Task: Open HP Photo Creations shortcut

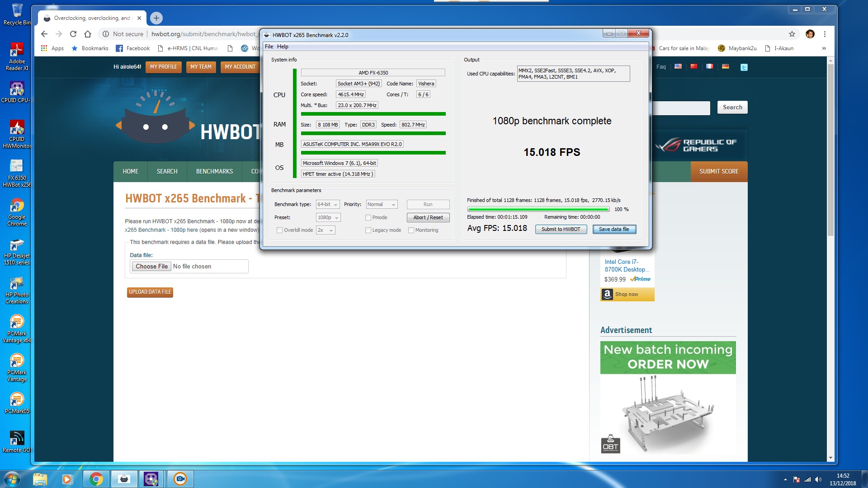Action: [17, 290]
